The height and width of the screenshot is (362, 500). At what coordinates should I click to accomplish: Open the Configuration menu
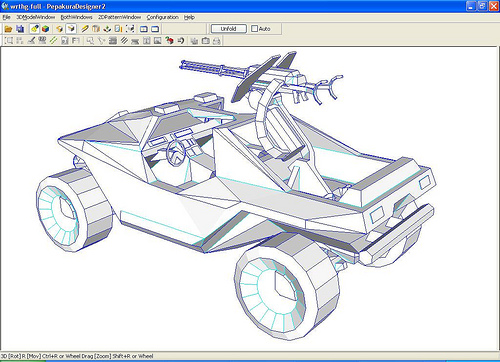click(163, 17)
